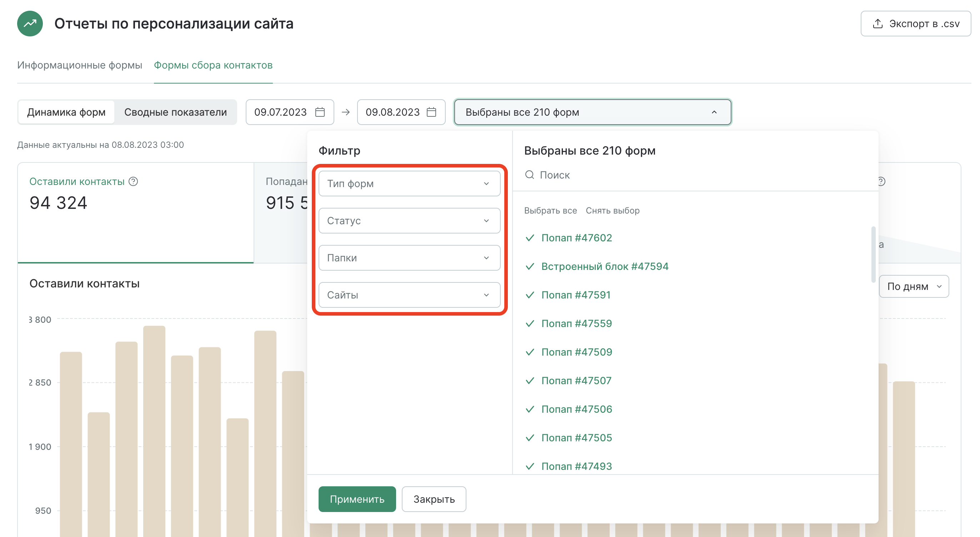This screenshot has width=980, height=537.
Task: Switch to Сводные показатели view
Action: pos(176,112)
